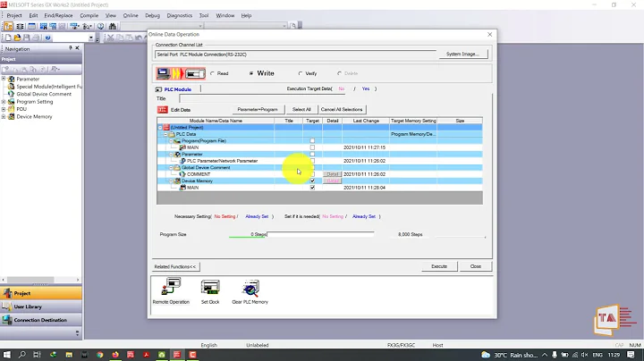
Task: Click the Close button in dialog
Action: 476,266
